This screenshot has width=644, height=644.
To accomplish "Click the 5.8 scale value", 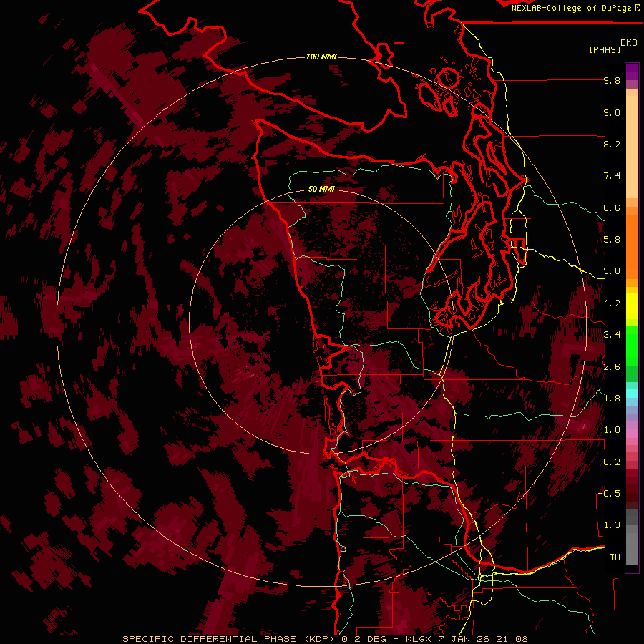I will (x=612, y=240).
